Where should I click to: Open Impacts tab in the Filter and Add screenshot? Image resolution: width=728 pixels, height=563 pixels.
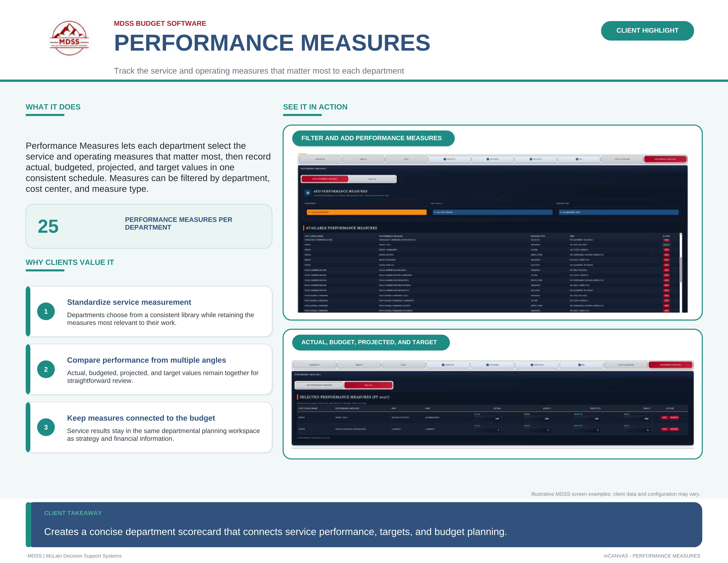[x=363, y=159]
